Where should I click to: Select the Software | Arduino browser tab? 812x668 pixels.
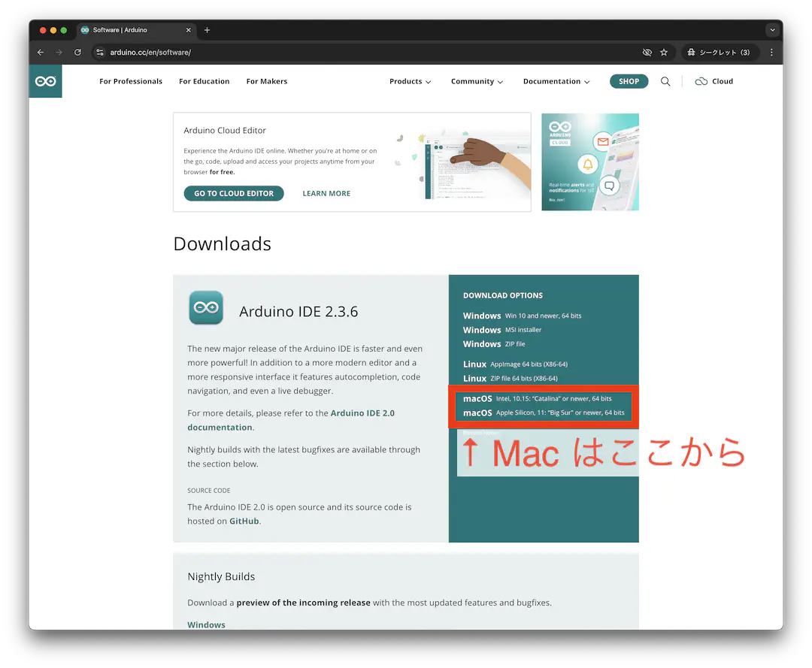click(x=137, y=30)
